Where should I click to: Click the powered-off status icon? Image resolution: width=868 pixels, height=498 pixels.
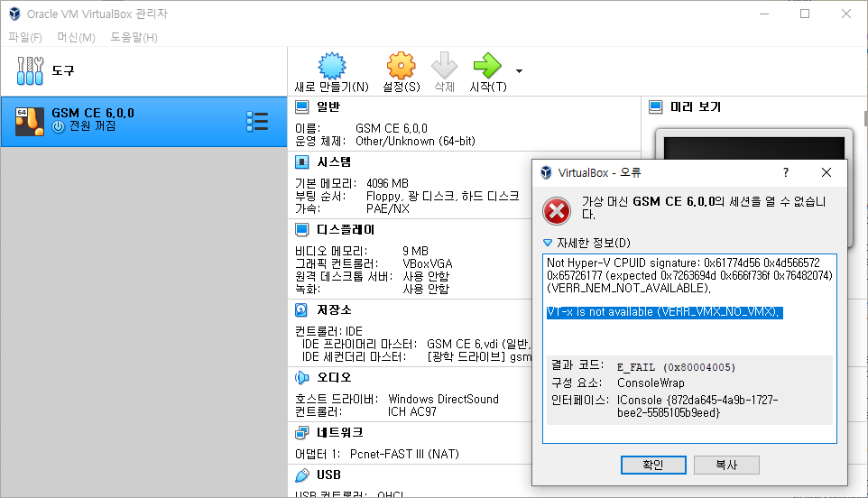59,126
